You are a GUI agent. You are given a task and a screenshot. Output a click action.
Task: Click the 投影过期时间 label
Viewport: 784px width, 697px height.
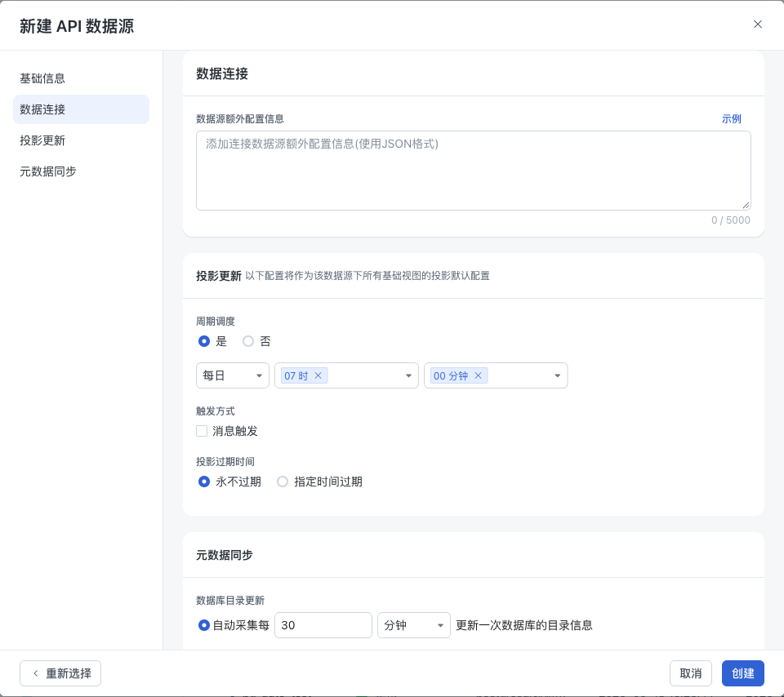[x=225, y=462]
